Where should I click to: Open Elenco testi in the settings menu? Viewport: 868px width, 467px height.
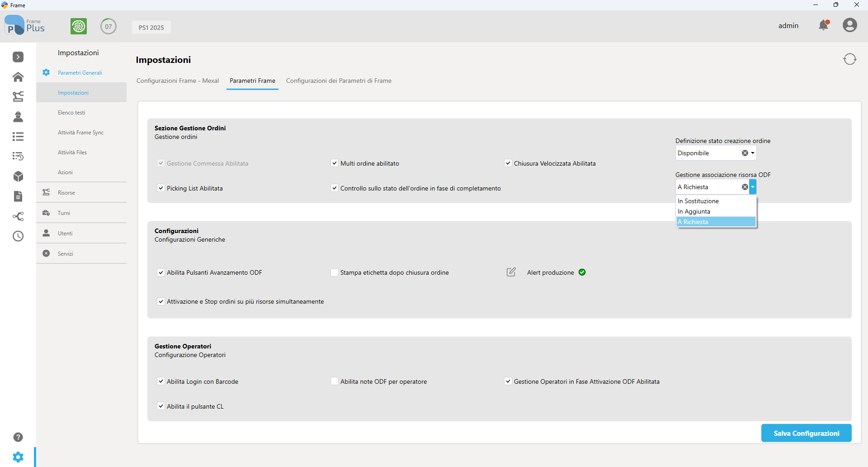pyautogui.click(x=81, y=112)
